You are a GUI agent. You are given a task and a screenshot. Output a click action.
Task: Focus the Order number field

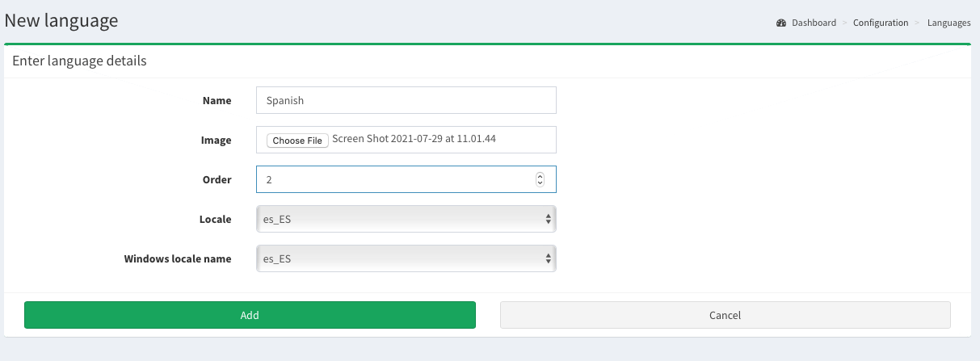[x=396, y=179]
